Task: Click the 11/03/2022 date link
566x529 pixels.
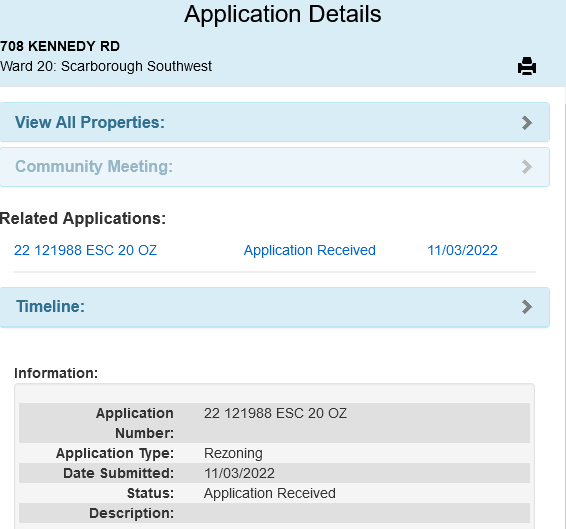Action: pyautogui.click(x=462, y=250)
